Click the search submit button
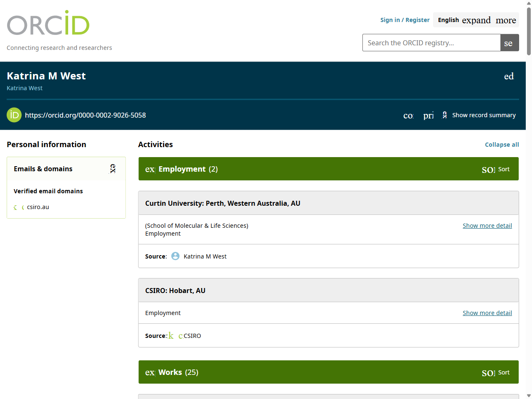 (510, 43)
